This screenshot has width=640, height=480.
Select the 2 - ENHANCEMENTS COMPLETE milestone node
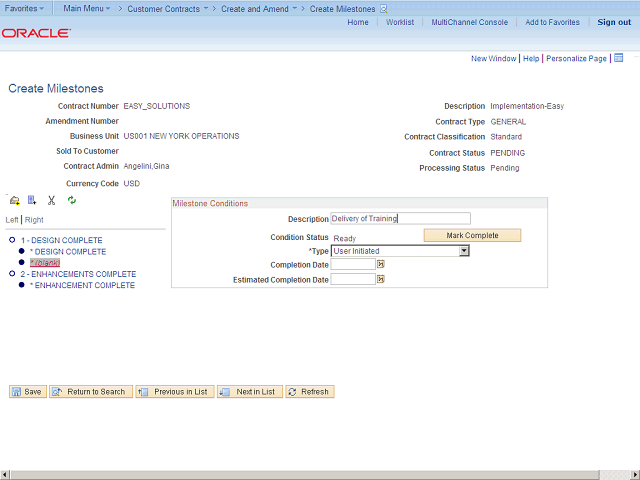click(78, 274)
